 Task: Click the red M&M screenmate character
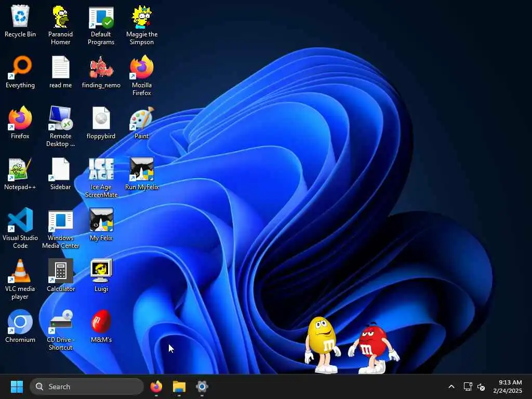pos(373,348)
